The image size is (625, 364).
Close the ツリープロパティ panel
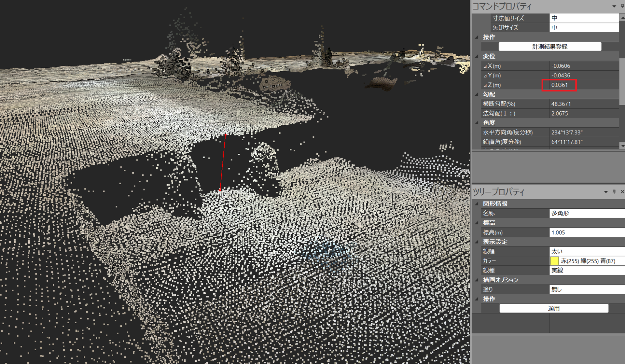click(x=622, y=192)
